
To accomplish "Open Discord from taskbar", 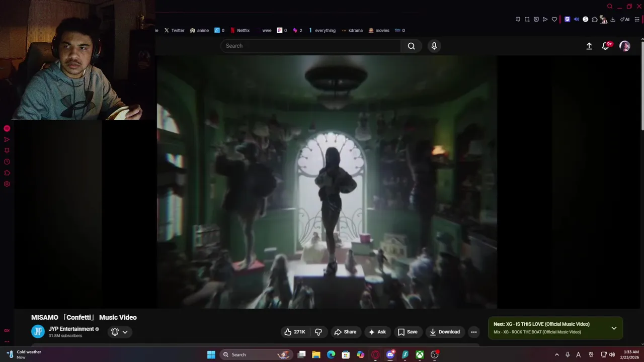I will [x=390, y=355].
